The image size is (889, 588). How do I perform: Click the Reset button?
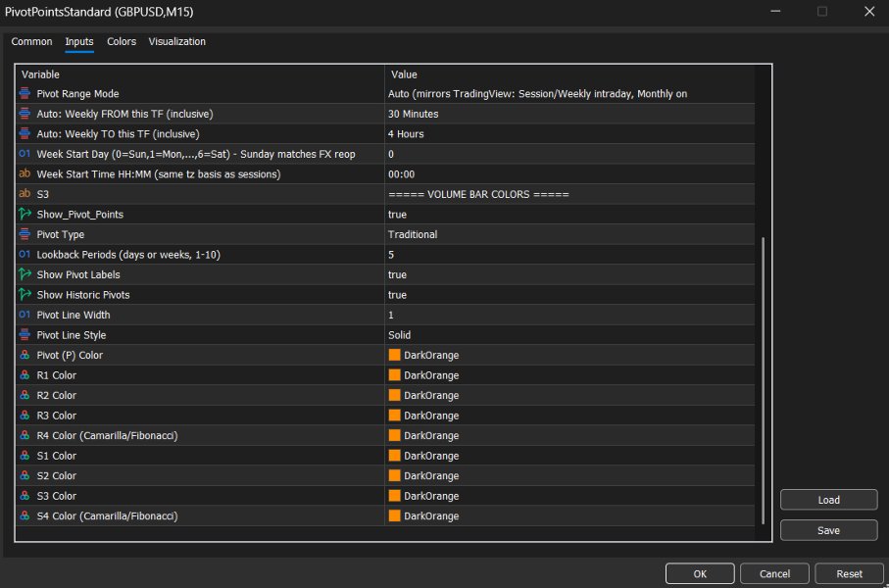point(849,573)
